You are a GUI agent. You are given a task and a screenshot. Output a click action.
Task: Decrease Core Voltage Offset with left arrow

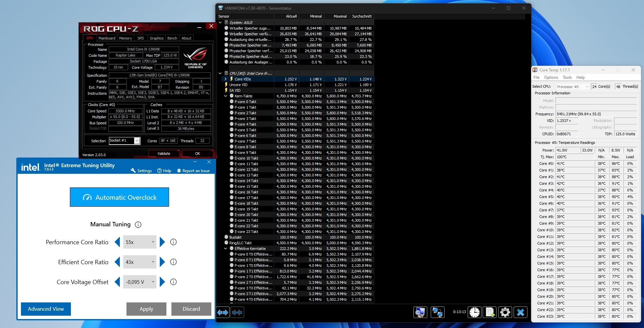tap(117, 282)
